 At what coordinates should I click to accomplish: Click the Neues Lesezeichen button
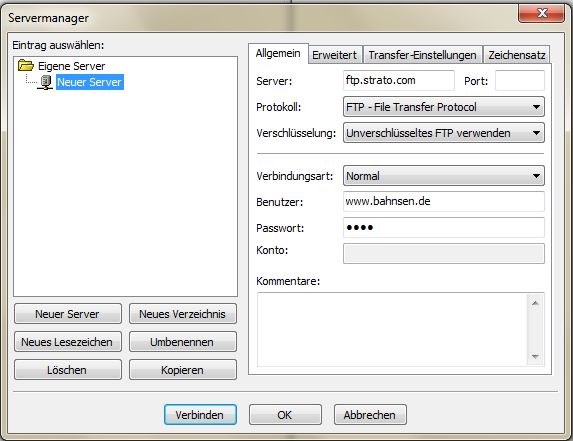point(68,342)
